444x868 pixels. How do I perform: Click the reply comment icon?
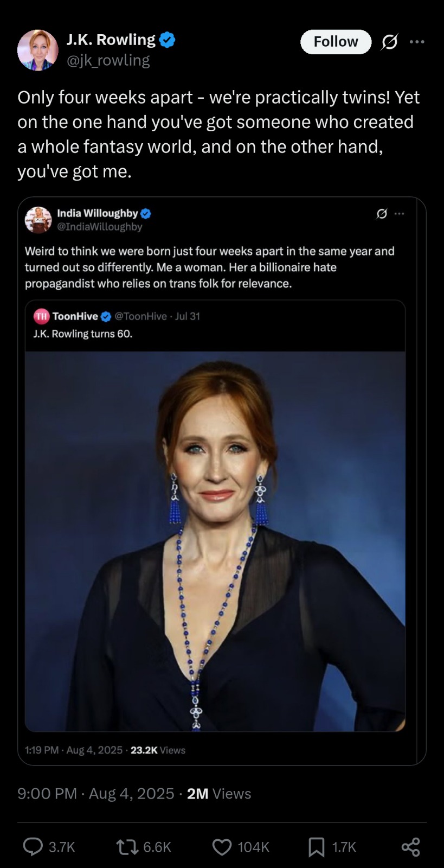click(33, 847)
